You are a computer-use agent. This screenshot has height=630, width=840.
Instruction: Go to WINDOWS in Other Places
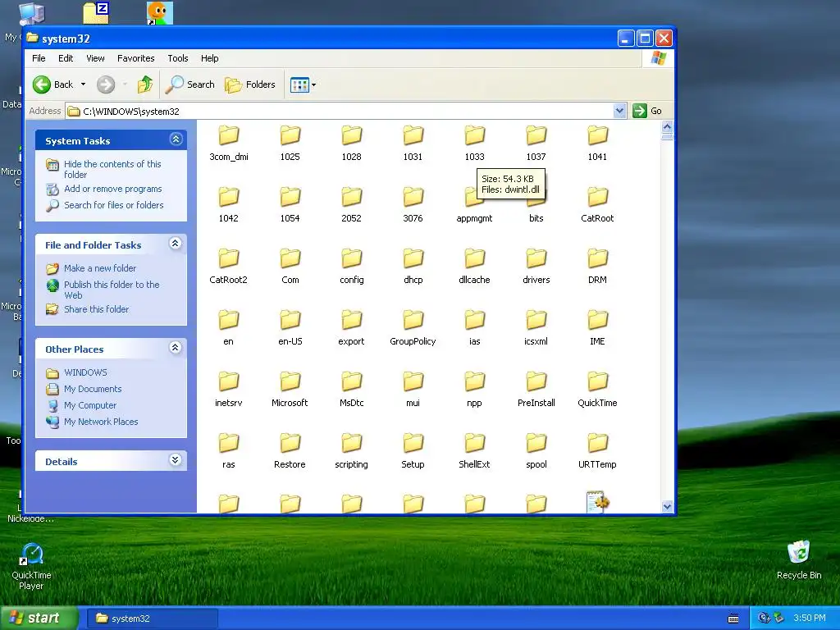coord(85,372)
